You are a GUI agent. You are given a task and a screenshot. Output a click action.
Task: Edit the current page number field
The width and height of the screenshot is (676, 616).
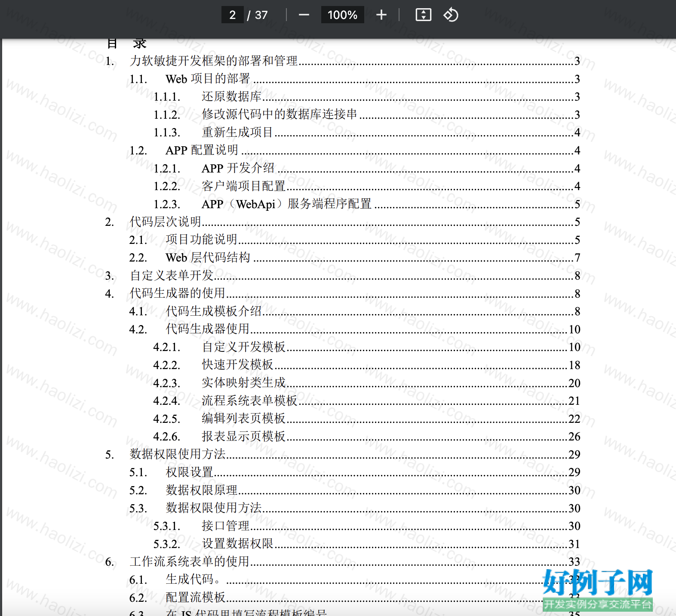pyautogui.click(x=232, y=15)
